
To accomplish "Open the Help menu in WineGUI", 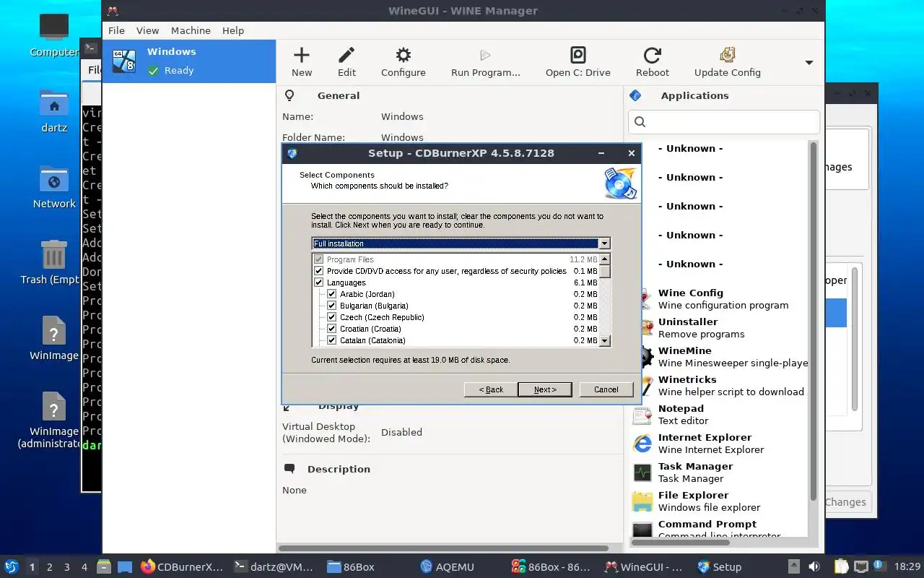I will point(233,30).
